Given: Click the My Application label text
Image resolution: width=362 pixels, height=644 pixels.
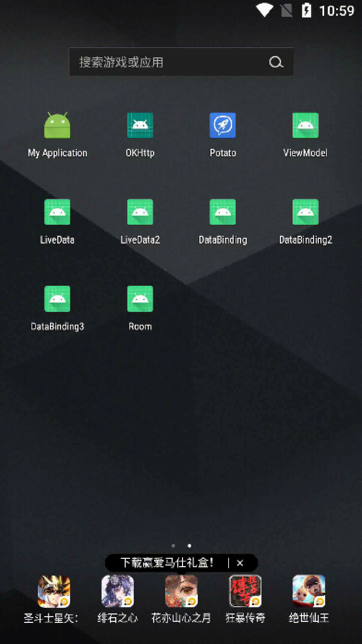Looking at the screenshot, I should [57, 153].
